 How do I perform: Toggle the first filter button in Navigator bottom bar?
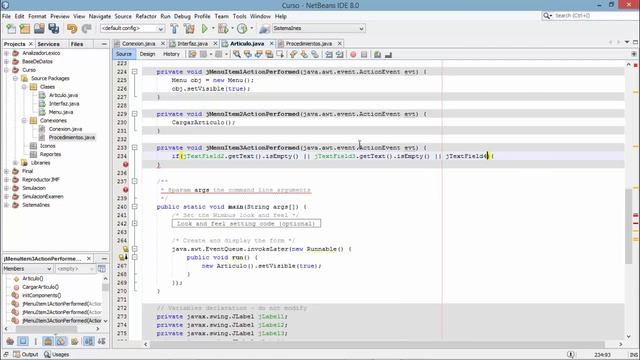tap(10, 341)
